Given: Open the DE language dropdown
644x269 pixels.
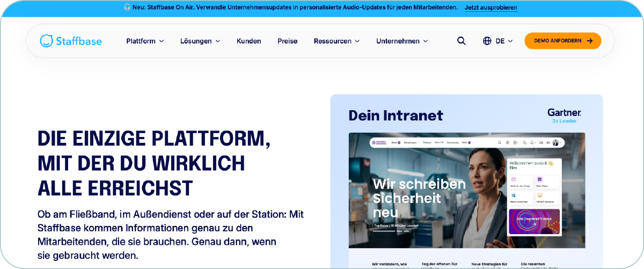Looking at the screenshot, I should point(504,41).
